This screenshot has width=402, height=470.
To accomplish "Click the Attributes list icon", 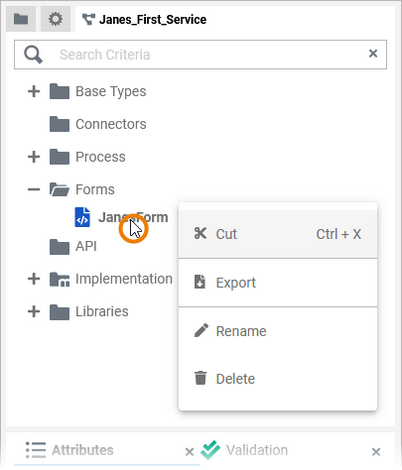I will coord(36,450).
